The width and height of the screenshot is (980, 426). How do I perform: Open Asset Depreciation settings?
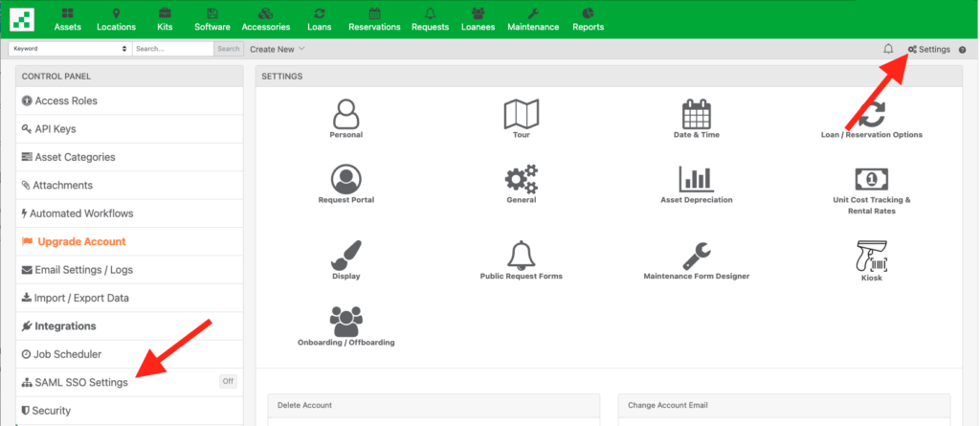coord(697,185)
